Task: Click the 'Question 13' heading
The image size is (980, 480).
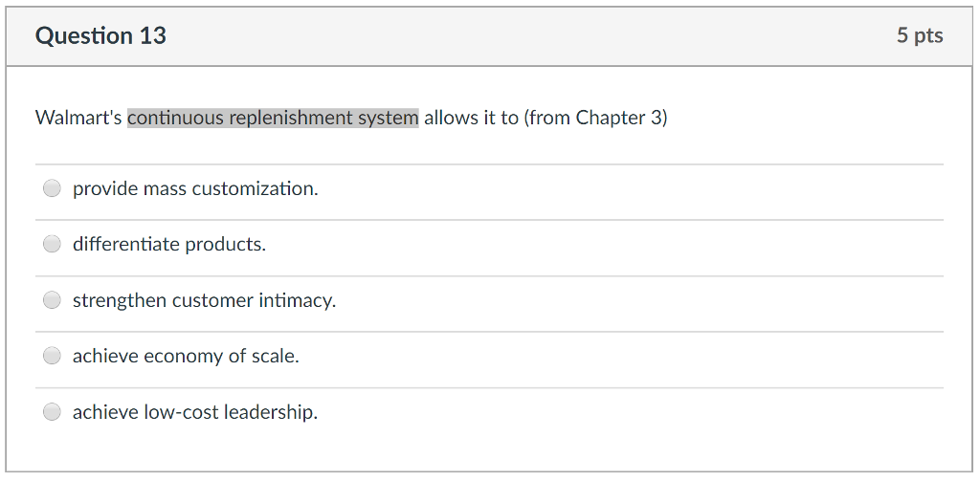Action: tap(100, 36)
